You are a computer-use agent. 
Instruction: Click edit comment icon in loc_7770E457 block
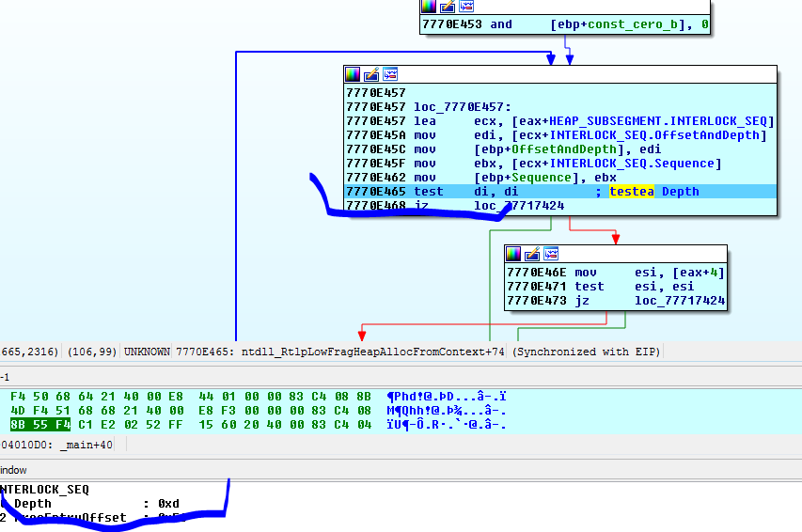coord(371,74)
